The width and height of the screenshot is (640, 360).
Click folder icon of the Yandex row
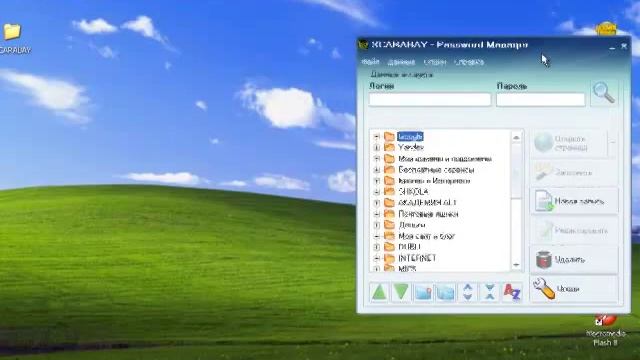[389, 147]
